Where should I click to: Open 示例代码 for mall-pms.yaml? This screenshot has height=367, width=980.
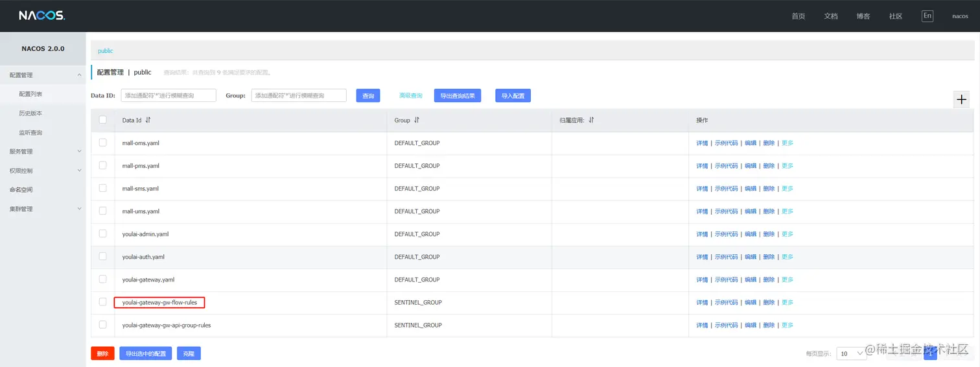(x=726, y=166)
